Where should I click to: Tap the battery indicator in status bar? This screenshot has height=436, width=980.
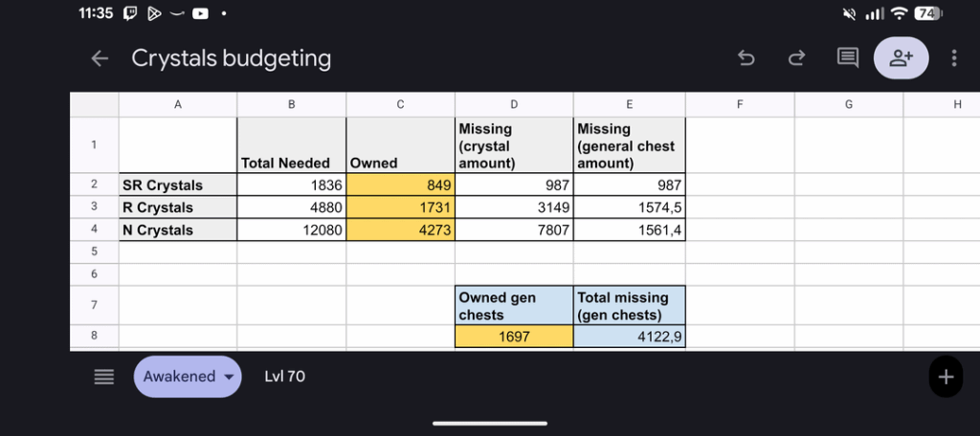926,13
